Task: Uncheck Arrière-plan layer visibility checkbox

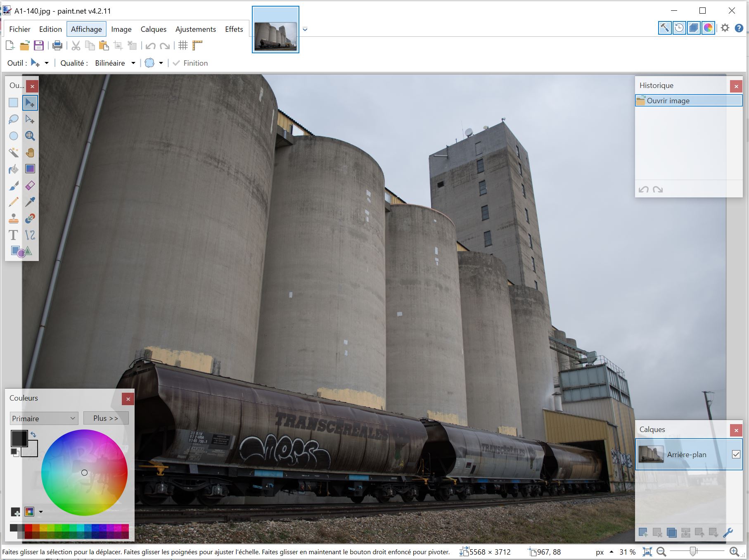Action: [736, 454]
